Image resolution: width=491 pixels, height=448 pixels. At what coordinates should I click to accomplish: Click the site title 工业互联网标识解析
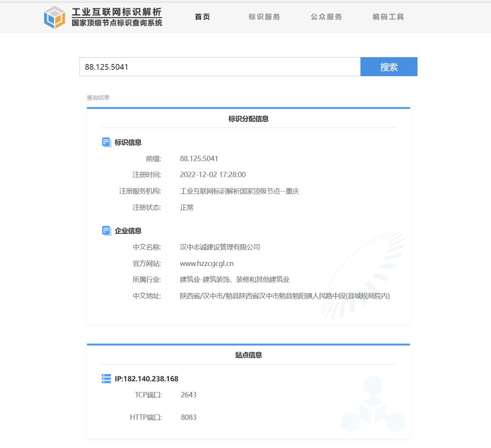pyautogui.click(x=116, y=12)
